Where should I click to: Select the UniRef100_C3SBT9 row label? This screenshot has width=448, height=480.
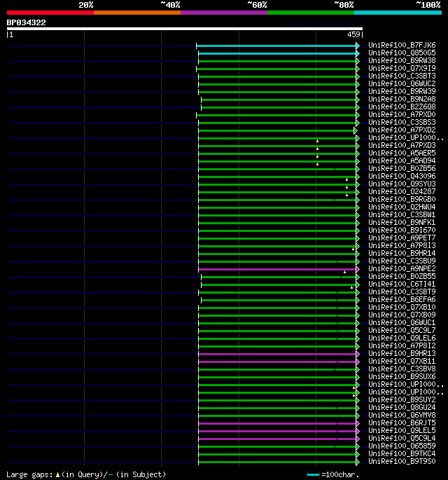402,292
